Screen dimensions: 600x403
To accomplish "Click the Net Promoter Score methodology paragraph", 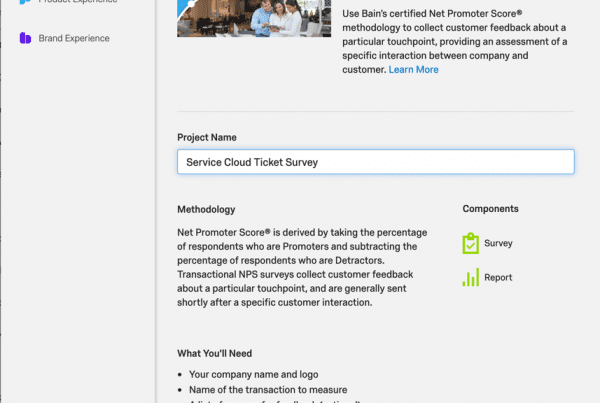I will tap(302, 267).
